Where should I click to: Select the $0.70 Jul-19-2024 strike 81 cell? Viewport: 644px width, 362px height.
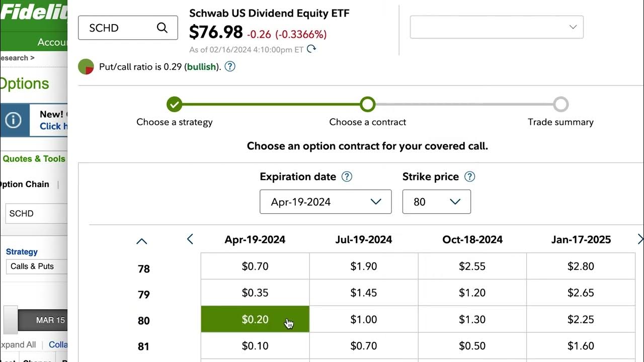point(364,346)
